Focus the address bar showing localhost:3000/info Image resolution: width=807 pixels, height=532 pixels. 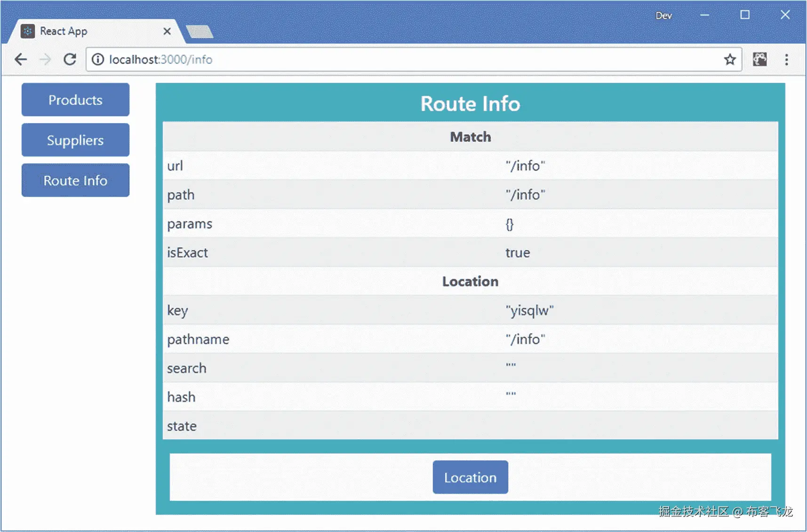click(414, 59)
